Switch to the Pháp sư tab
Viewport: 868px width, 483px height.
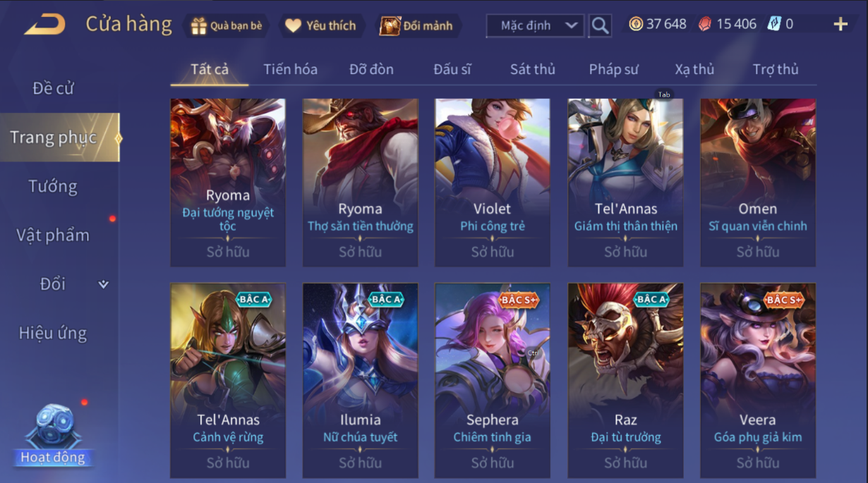[x=613, y=69]
